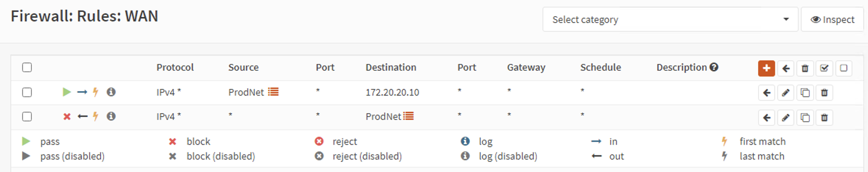
Task: Delete the block rule to ProdNet
Action: point(824,118)
